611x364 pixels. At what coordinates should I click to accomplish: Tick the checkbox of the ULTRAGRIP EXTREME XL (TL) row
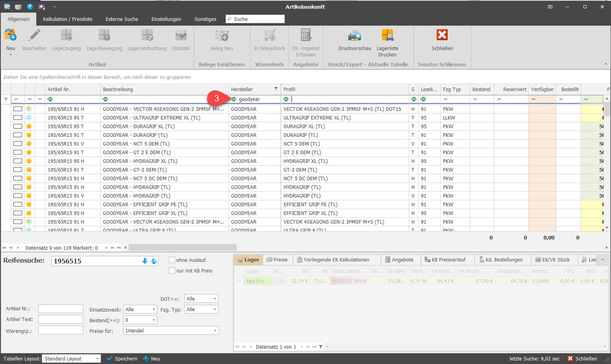click(x=17, y=118)
